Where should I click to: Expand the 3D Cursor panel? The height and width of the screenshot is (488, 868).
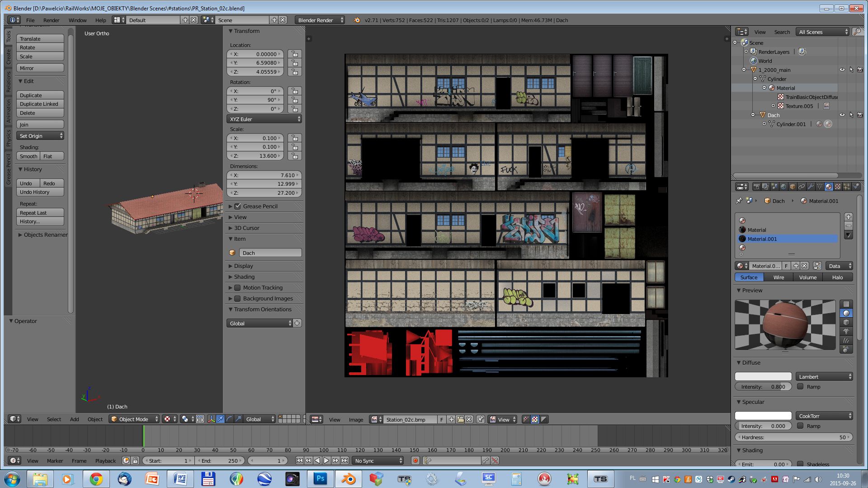click(x=246, y=228)
